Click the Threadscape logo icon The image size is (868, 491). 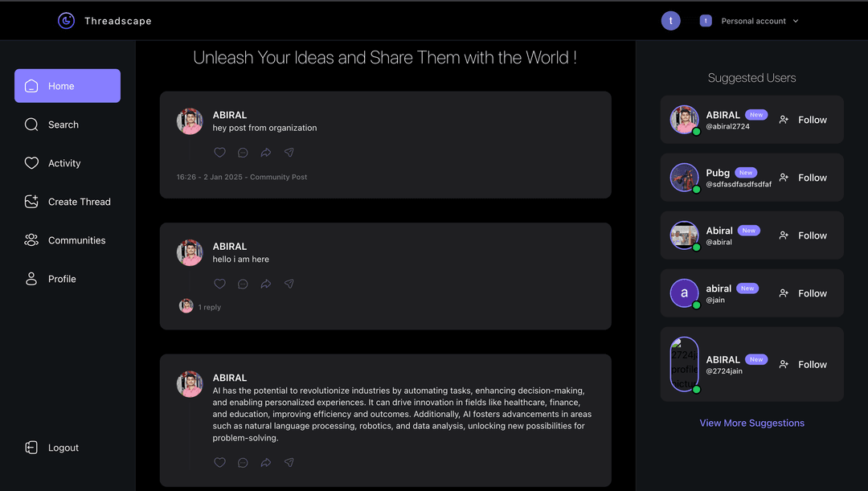pos(66,21)
